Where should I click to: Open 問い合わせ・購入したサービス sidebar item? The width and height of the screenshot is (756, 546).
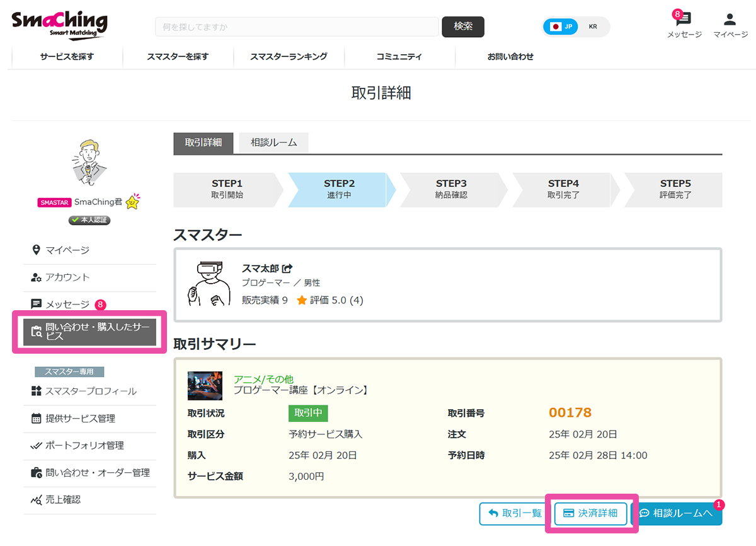tap(89, 332)
